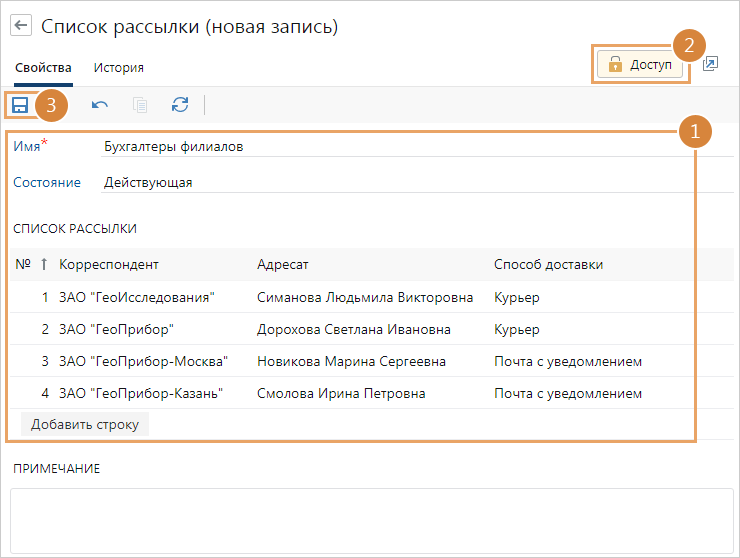Save the mailing list record
Screen dimensions: 740x558
[x=20, y=105]
